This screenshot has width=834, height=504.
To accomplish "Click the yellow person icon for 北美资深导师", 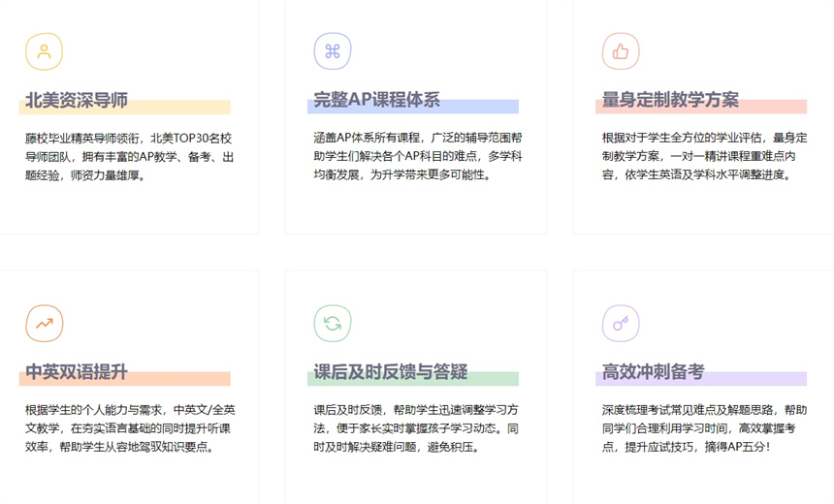I will click(44, 52).
